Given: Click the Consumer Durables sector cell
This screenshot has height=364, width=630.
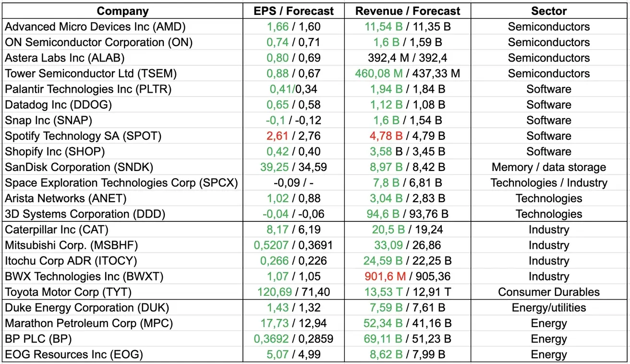Looking at the screenshot, I should [x=549, y=292].
